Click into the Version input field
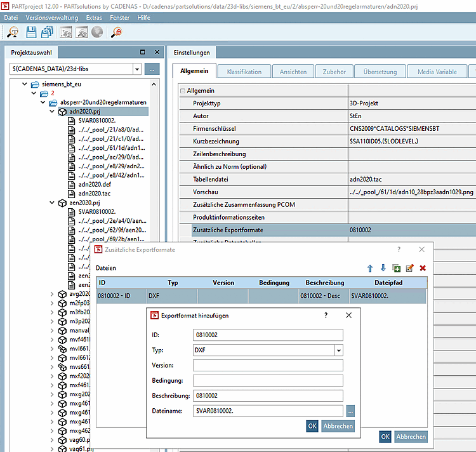476x452 pixels. point(268,365)
